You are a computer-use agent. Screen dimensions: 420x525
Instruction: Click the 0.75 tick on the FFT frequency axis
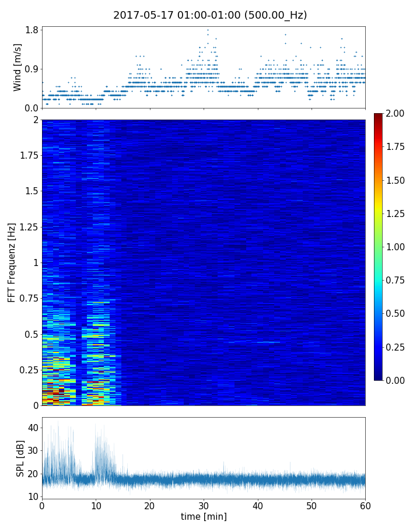point(28,298)
